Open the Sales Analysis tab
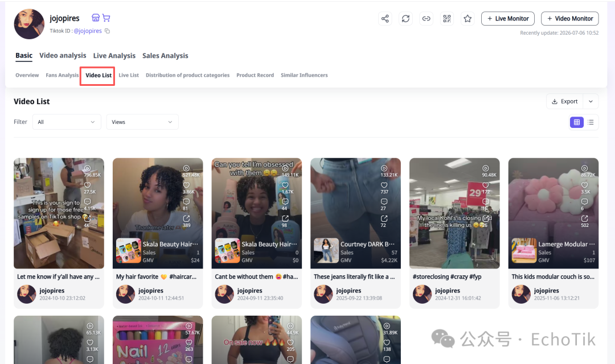 pos(165,56)
